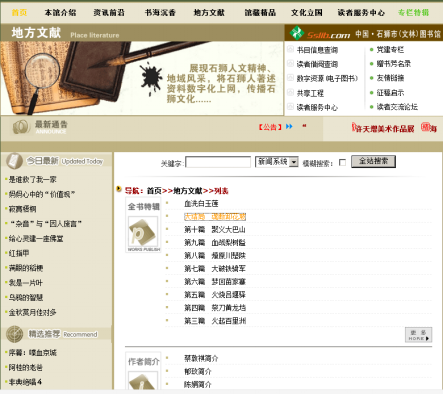Click the icon beside 书目信息查询
443x395 pixels.
click(x=290, y=49)
